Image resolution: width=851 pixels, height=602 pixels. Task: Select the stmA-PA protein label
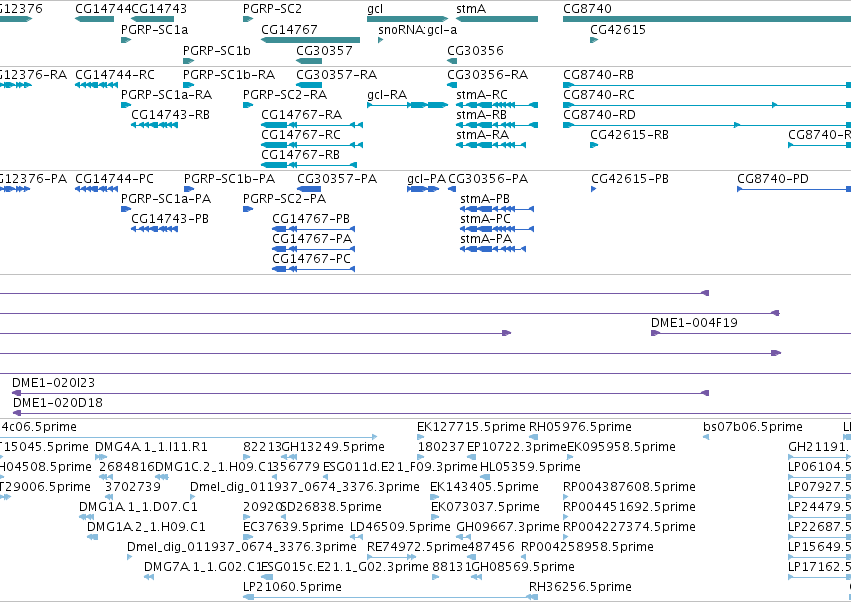(x=486, y=239)
